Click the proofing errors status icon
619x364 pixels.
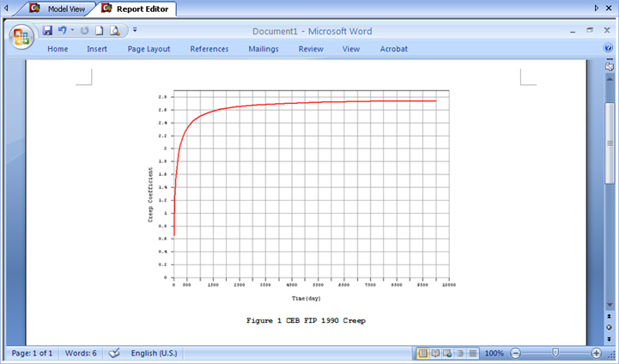coord(113,353)
